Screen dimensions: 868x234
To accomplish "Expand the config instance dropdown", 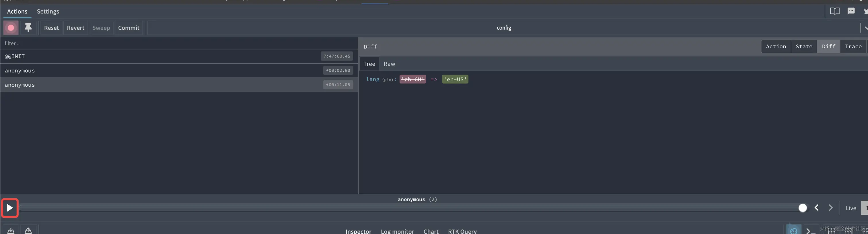I will 504,28.
